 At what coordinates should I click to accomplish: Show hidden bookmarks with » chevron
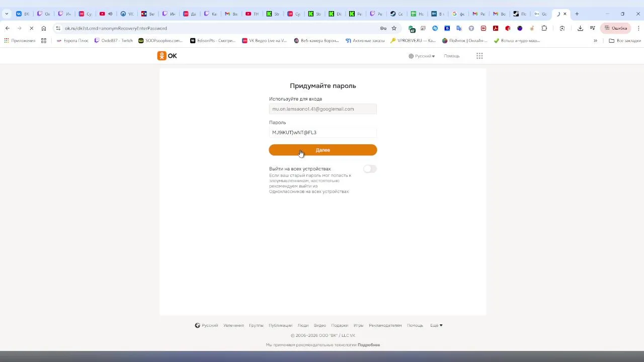[595, 40]
